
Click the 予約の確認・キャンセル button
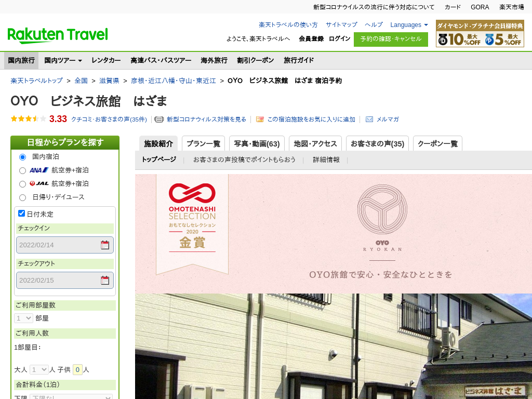click(391, 39)
